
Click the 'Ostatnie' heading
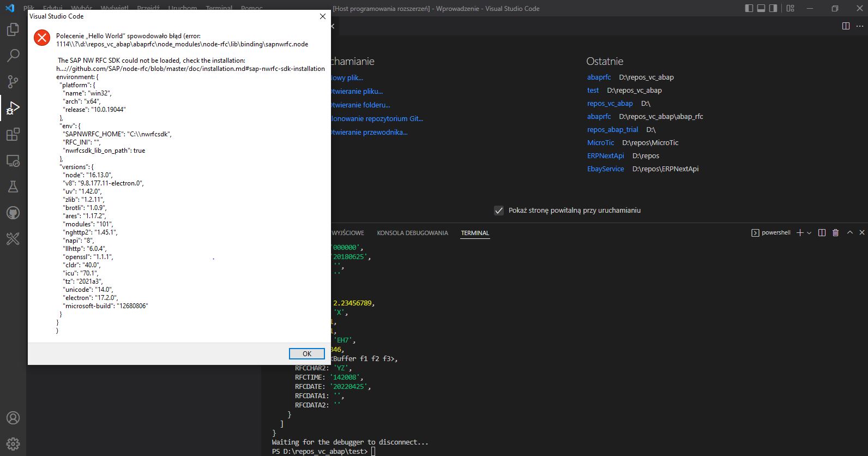click(x=605, y=62)
